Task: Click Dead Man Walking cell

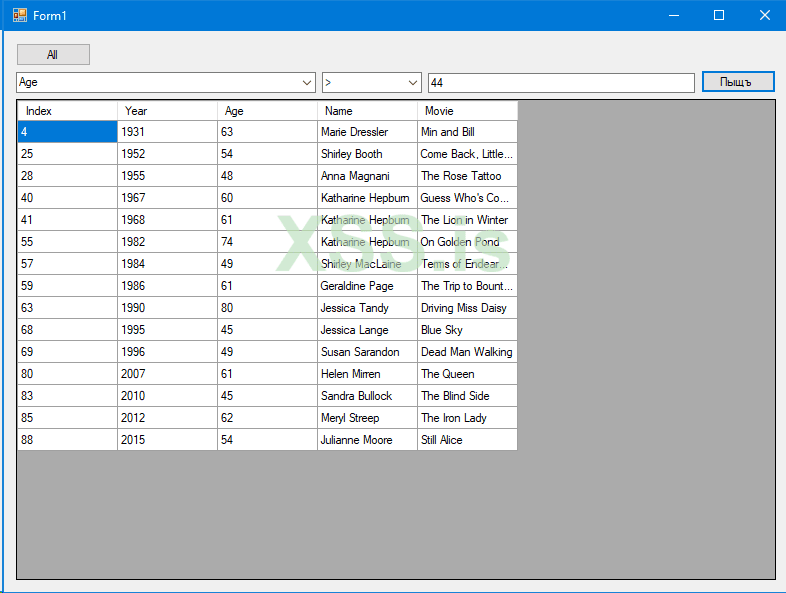Action: [x=467, y=352]
